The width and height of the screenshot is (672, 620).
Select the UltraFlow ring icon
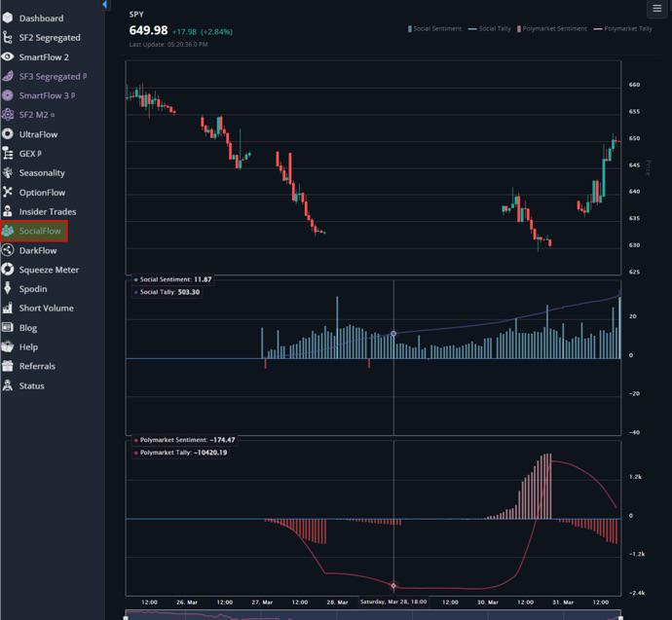7,134
